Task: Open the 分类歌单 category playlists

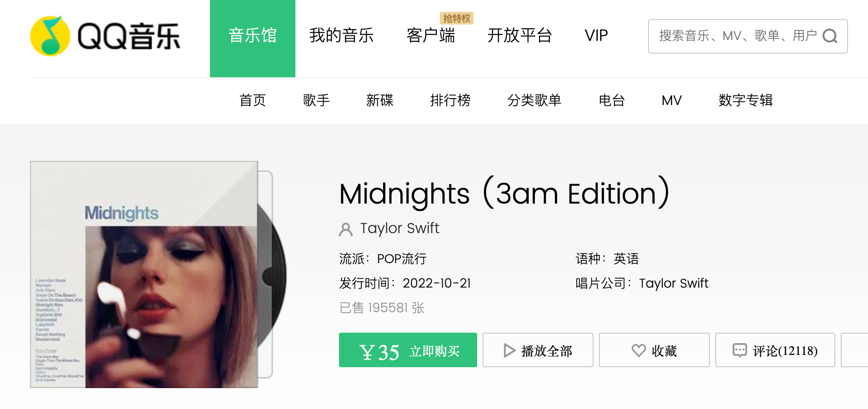Action: 534,100
